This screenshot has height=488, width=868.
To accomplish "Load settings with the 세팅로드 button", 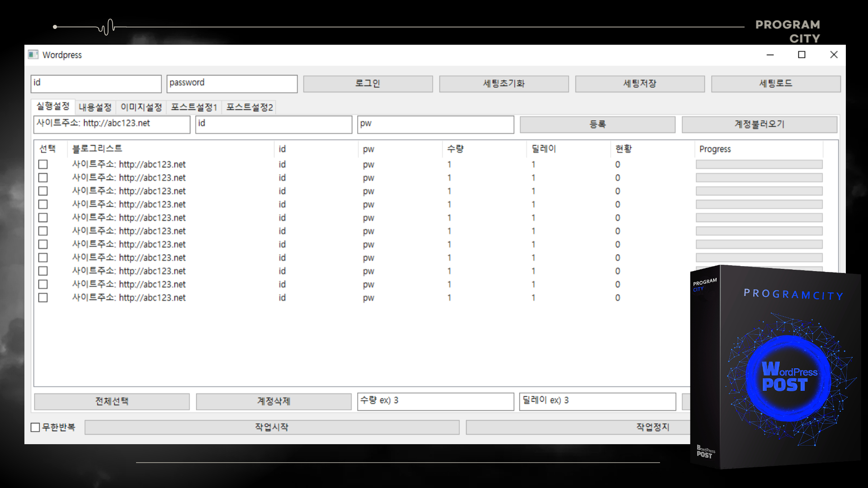I will [x=776, y=84].
